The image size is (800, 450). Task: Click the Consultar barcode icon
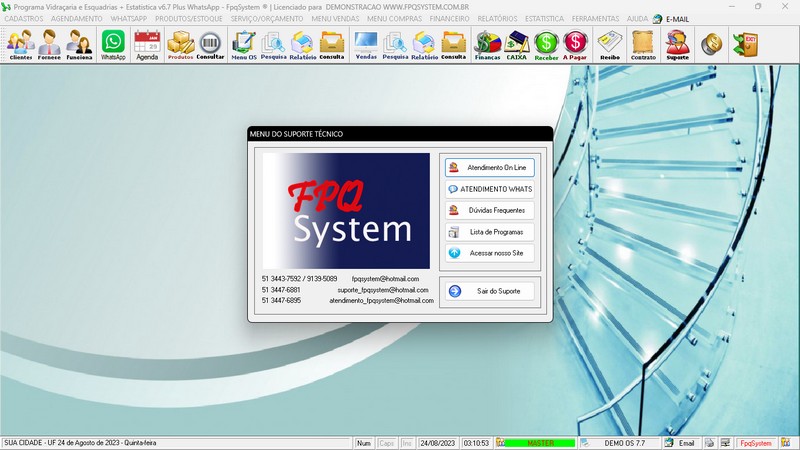click(x=210, y=45)
